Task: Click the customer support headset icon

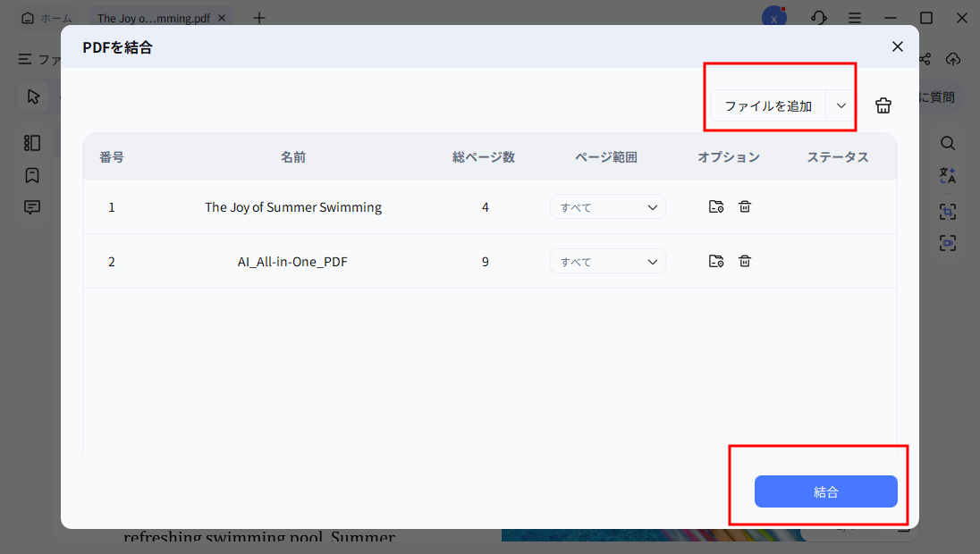Action: pos(818,18)
